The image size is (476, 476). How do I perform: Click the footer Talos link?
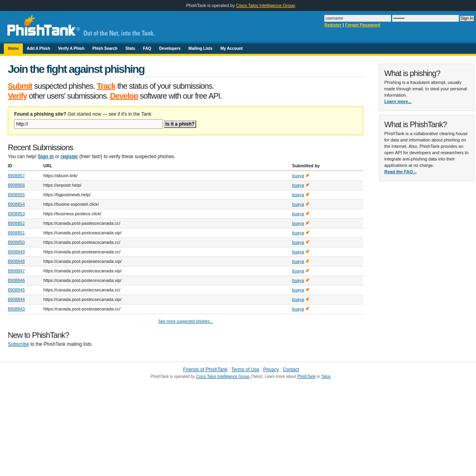(326, 376)
